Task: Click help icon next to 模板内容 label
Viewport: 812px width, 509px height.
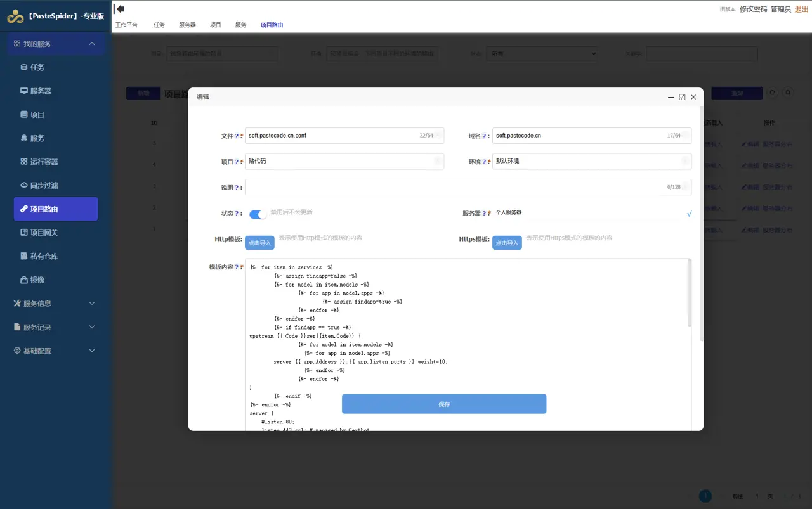Action: (x=237, y=267)
